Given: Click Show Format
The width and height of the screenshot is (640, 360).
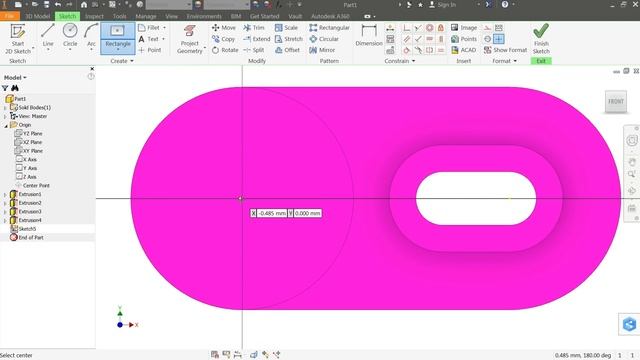Looking at the screenshot, I should pyautogui.click(x=505, y=50).
